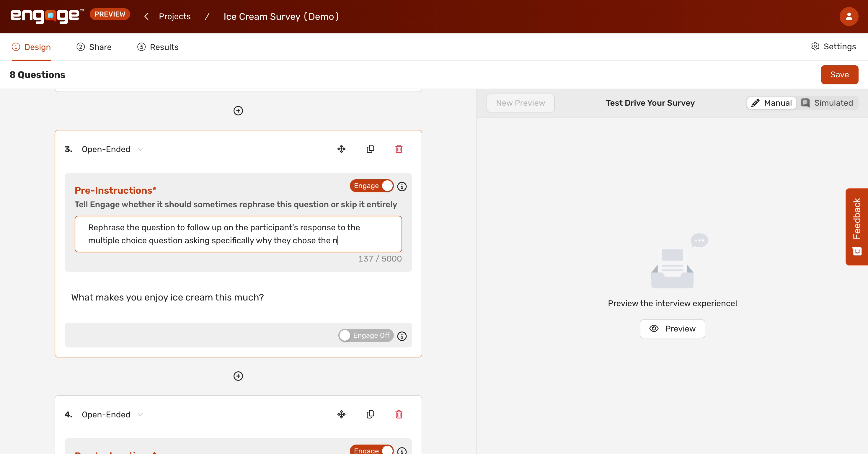The image size is (868, 454).
Task: Start the interview Preview
Action: (x=672, y=328)
